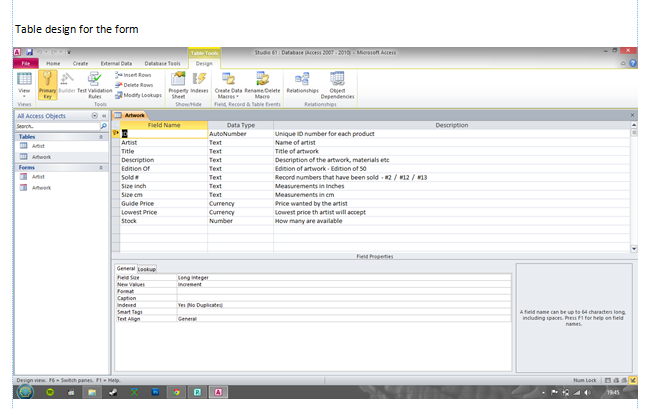Select the Artwork table in the navigation pane
The height and width of the screenshot is (409, 646).
41,157
